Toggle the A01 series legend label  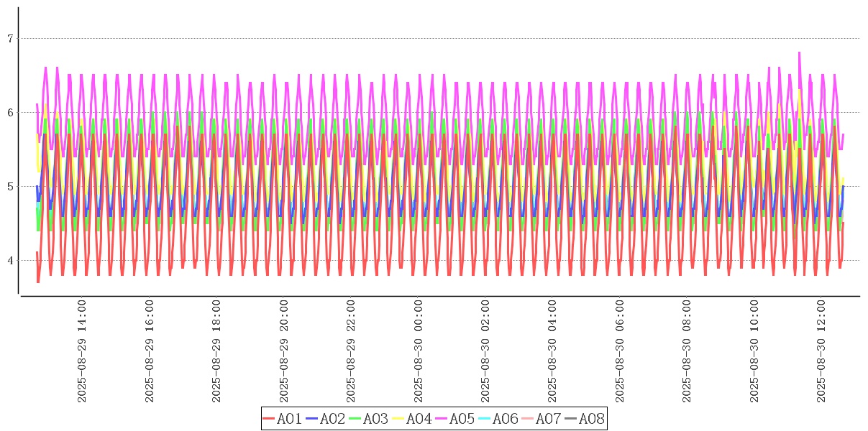click(x=289, y=419)
